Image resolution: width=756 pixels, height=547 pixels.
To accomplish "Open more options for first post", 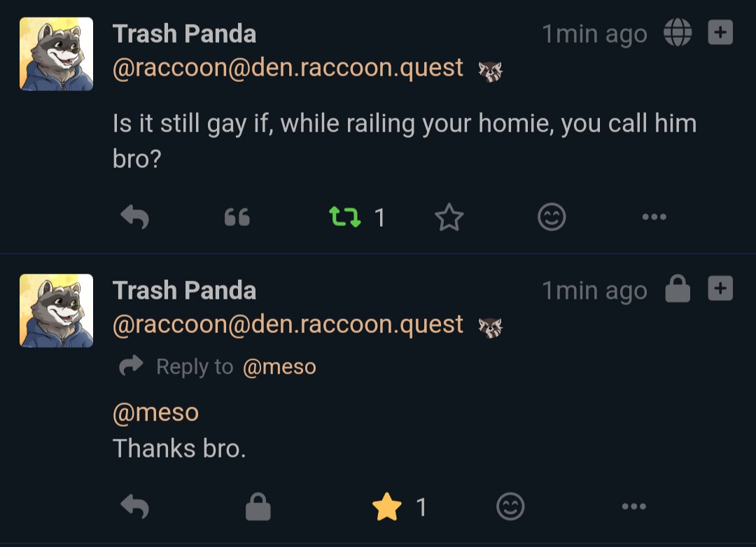I will (x=654, y=218).
